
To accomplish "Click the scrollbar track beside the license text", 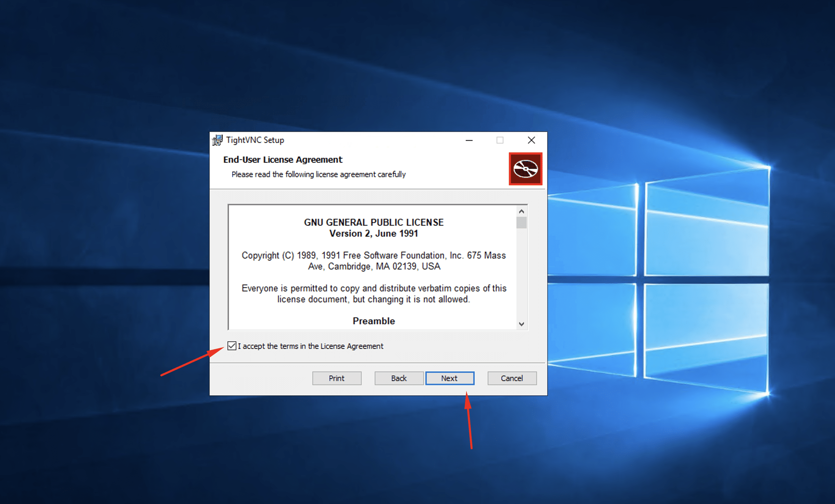I will pos(522,267).
